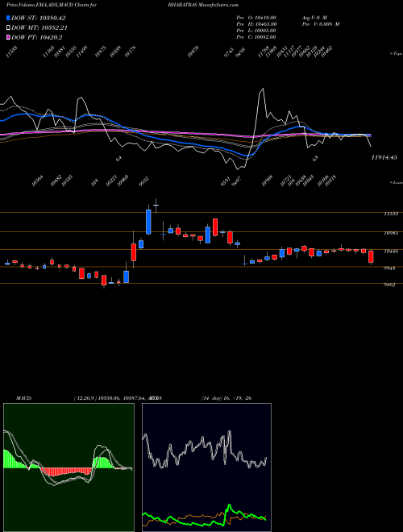Click the 'Pre V: 0.008 M' volume text
Image resolution: width=403 pixels, height=532 pixels.
pyautogui.click(x=321, y=24)
